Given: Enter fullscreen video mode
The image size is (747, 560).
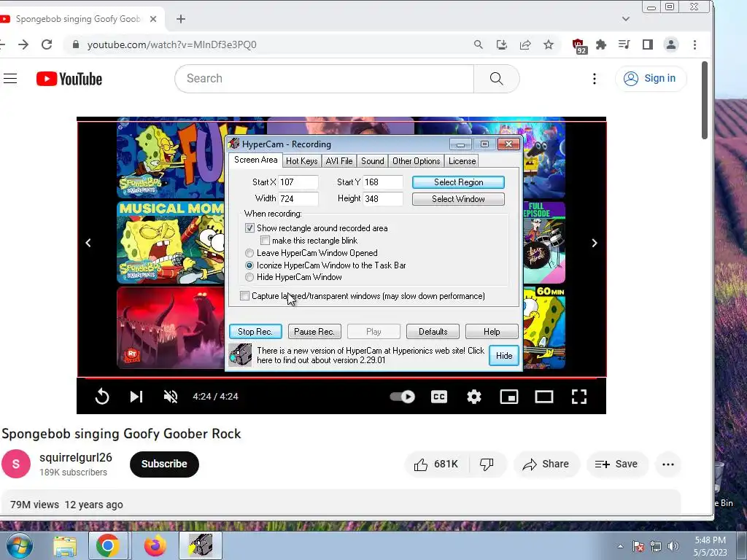Looking at the screenshot, I should tap(578, 396).
